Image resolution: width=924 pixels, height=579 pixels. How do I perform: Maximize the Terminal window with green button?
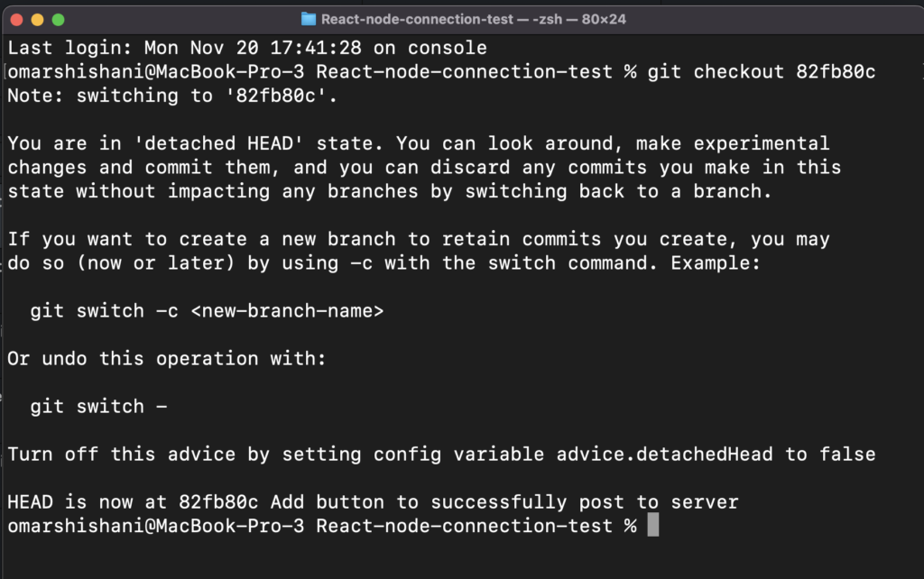tap(59, 19)
